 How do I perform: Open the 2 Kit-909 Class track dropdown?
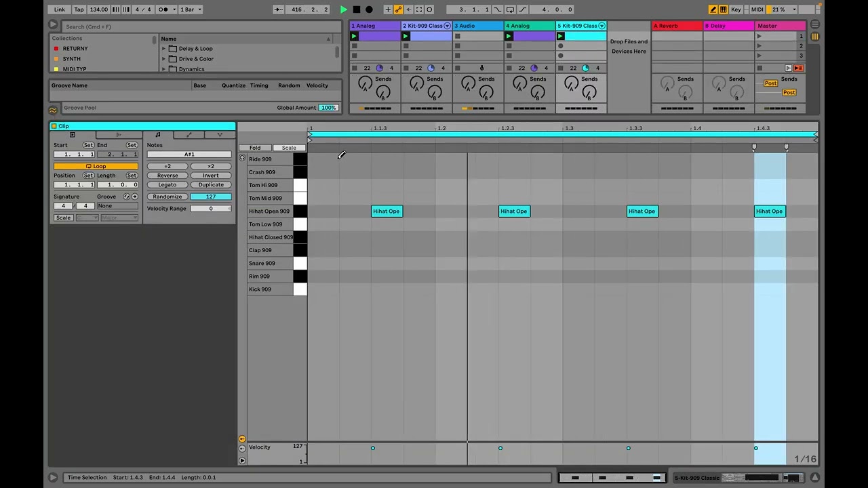[x=447, y=26]
